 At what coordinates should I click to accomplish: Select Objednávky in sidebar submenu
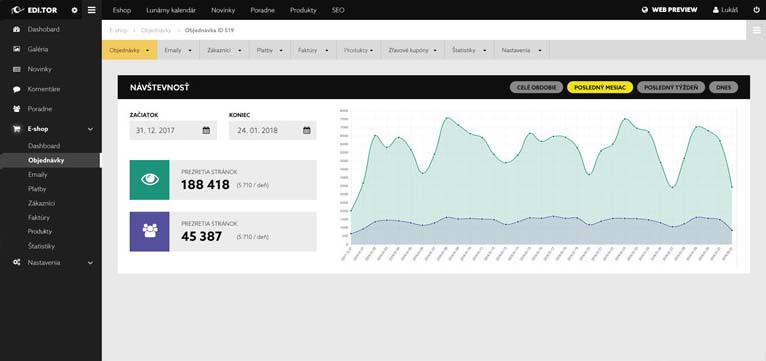(51, 160)
